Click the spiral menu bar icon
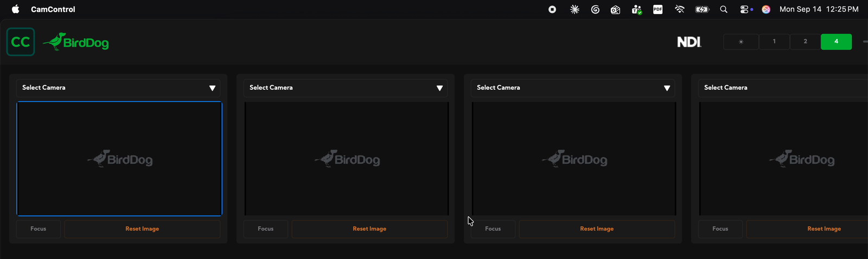Viewport: 868px width, 259px height. coord(595,9)
